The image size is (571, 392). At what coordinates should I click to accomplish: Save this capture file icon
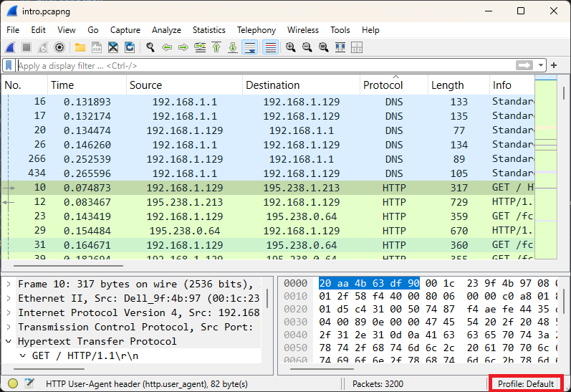(x=97, y=47)
